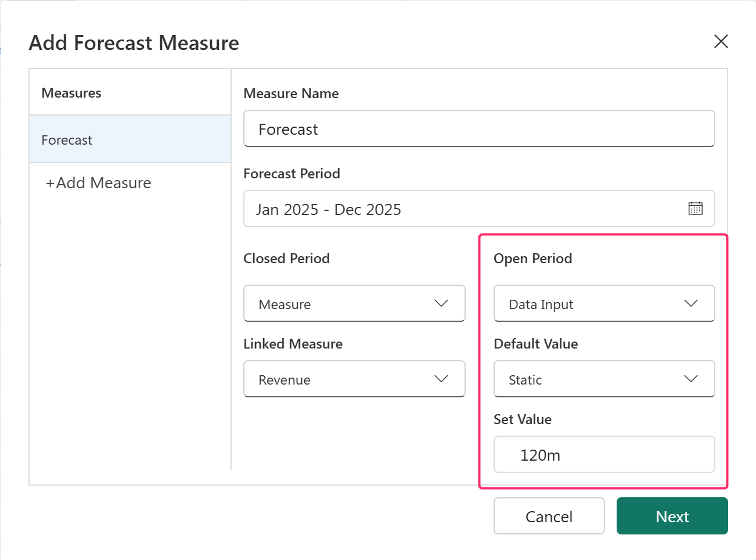Open the calendar picker for Forecast Period
756x560 pixels.
tap(695, 209)
